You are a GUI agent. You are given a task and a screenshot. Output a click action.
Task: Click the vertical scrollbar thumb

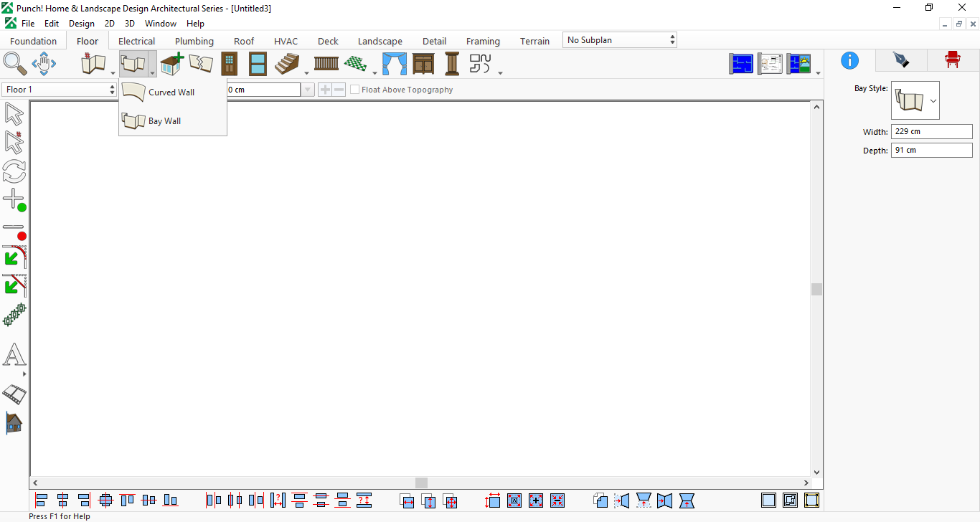pyautogui.click(x=816, y=289)
